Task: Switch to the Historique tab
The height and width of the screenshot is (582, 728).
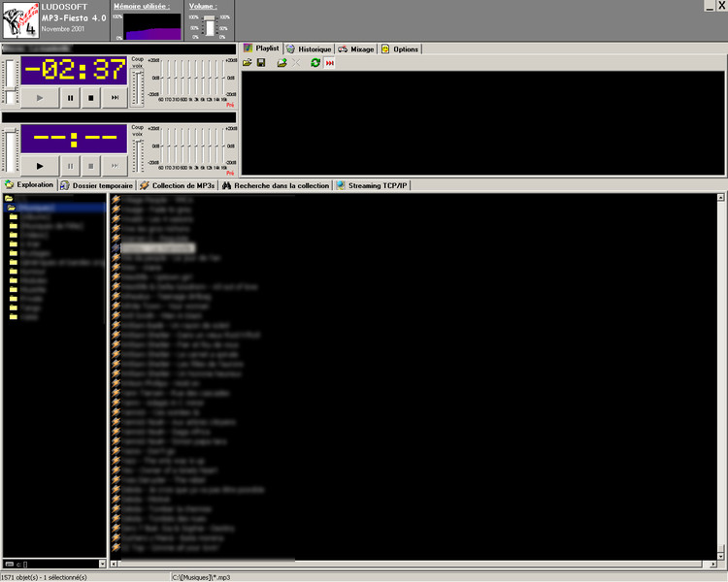Action: [310, 48]
